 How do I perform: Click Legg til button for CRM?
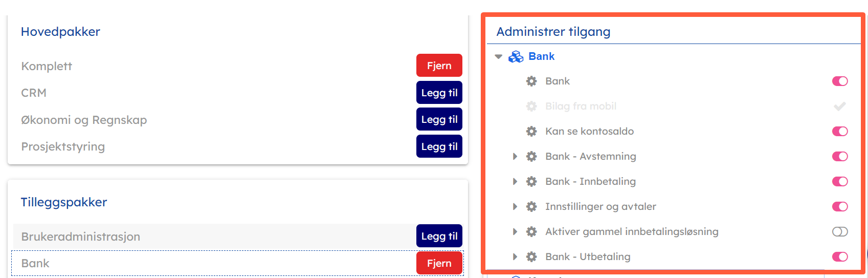tap(439, 93)
